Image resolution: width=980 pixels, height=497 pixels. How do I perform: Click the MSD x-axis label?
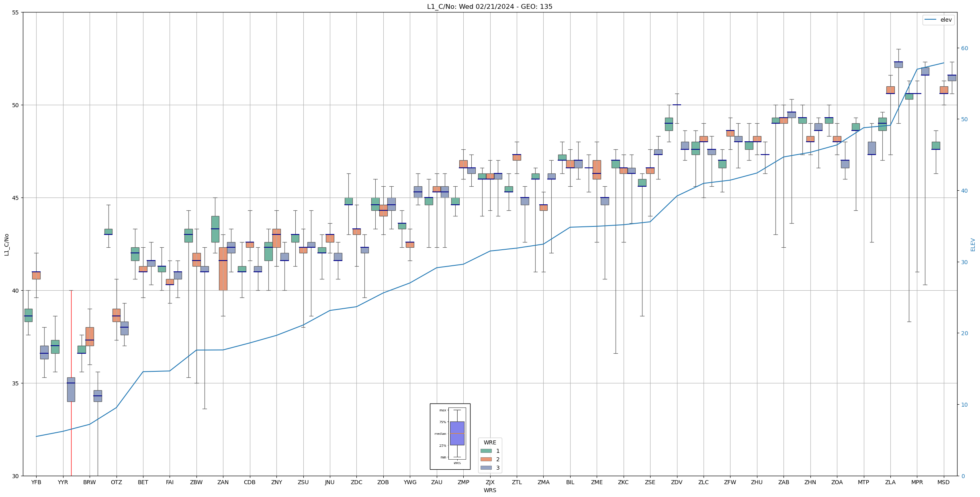click(x=944, y=482)
